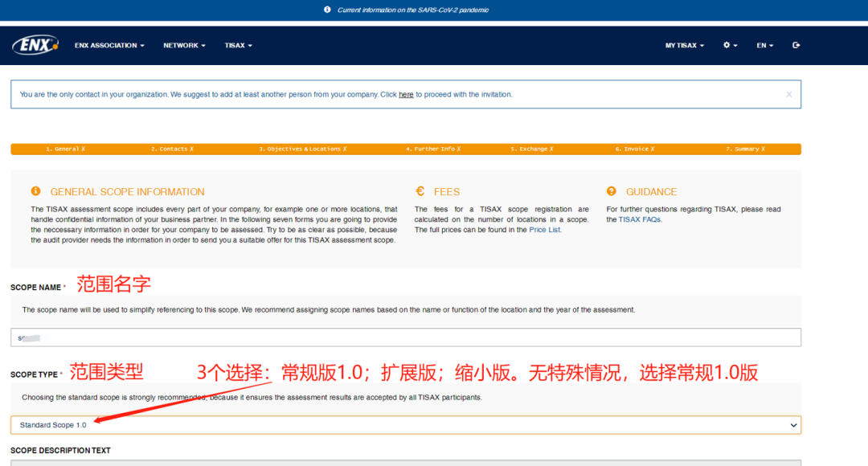The width and height of the screenshot is (868, 466).
Task: Click into the Scope Name input field
Action: 406,337
